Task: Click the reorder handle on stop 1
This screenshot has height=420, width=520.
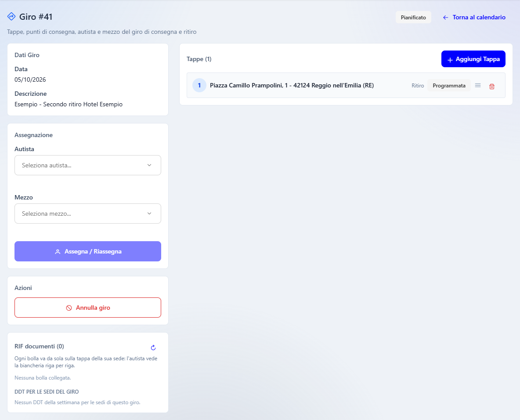Action: (x=477, y=86)
